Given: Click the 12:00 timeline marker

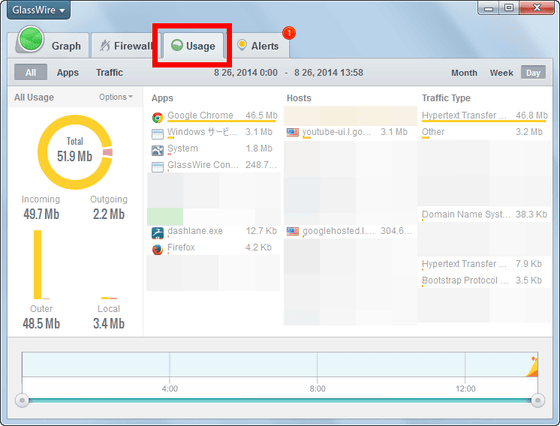Looking at the screenshot, I should (x=466, y=389).
